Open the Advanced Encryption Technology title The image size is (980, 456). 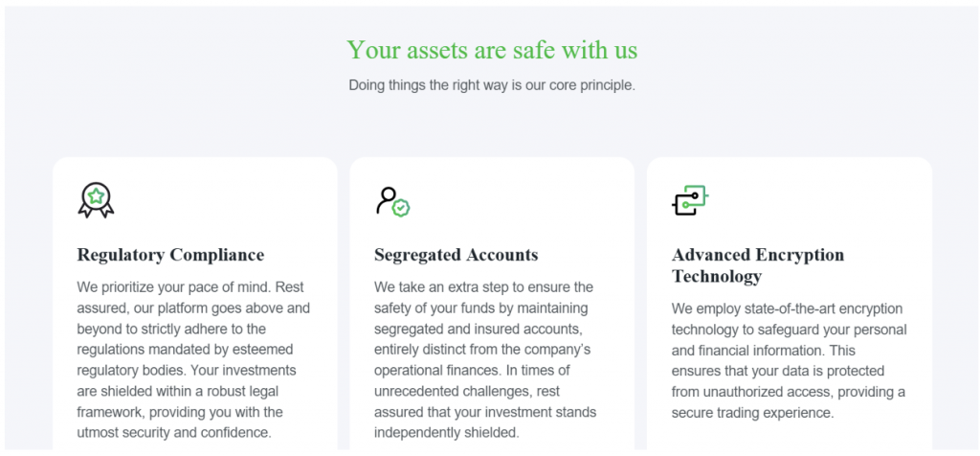(758, 265)
